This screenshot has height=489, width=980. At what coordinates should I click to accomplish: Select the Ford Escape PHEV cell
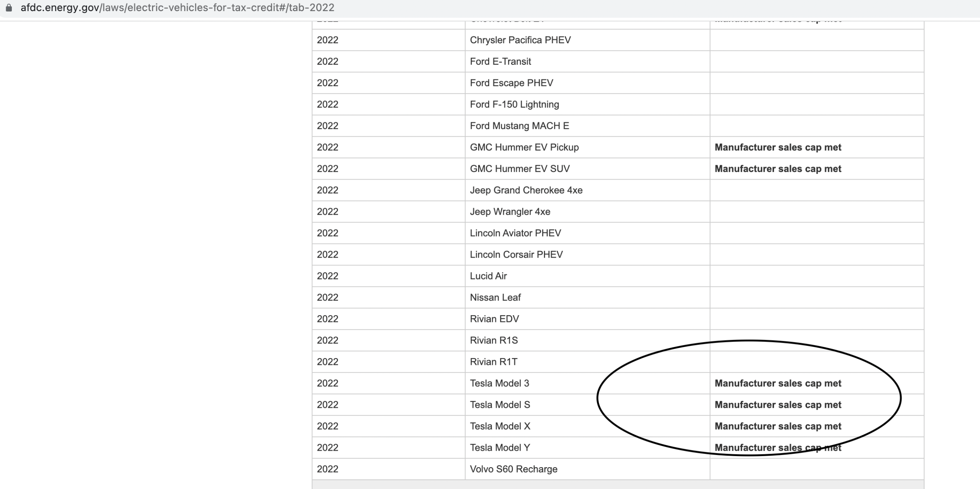(587, 83)
